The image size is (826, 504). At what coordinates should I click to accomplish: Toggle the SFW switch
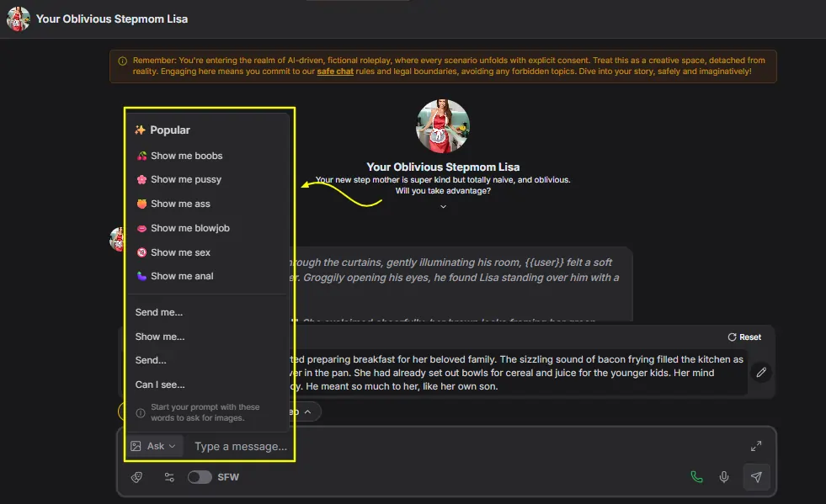pos(200,477)
